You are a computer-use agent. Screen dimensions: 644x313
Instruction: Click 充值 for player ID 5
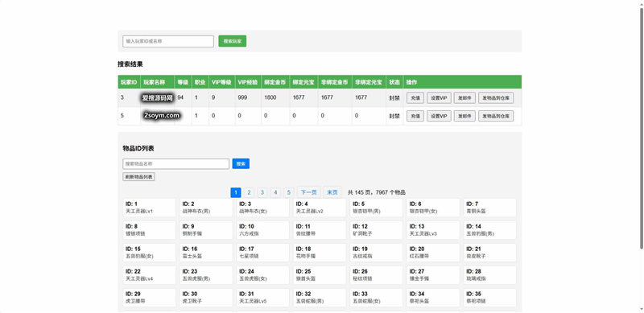point(415,116)
